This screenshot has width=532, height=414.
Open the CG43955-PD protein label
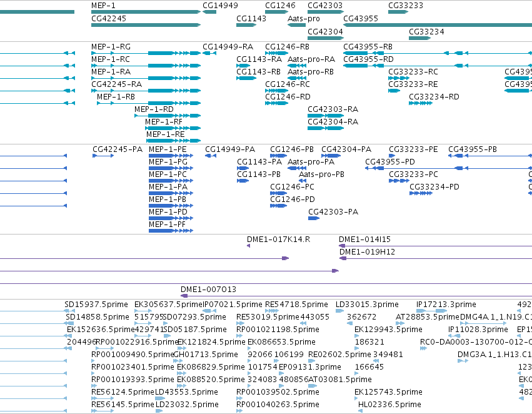click(390, 162)
